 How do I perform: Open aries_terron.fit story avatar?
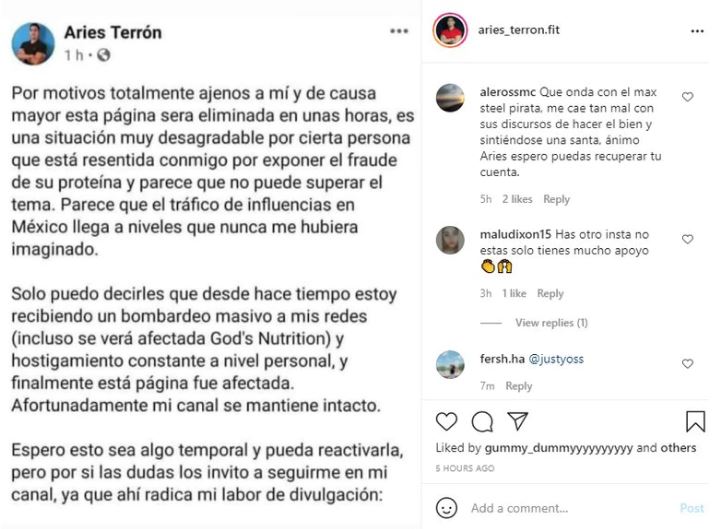coord(450,31)
